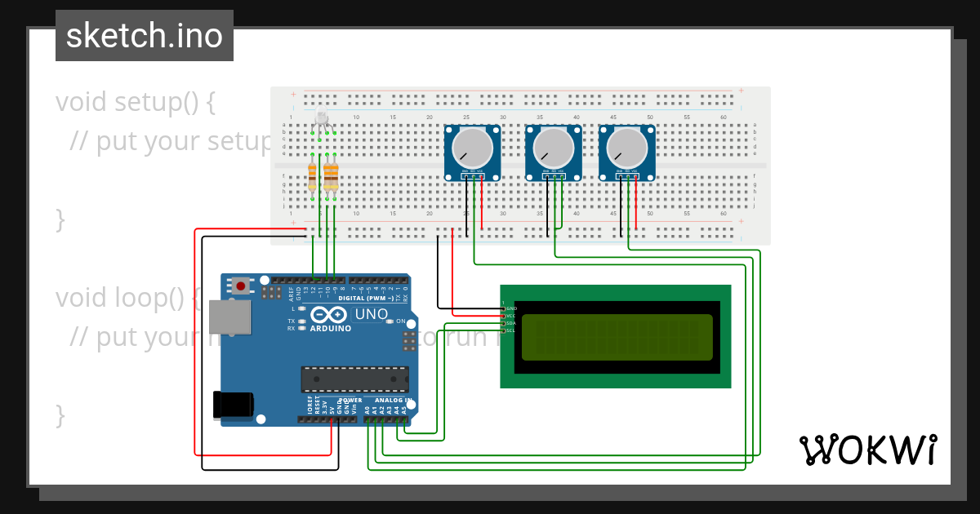Click the rightmost potentiometer knob
Viewport: 980px width, 514px height.
627,148
